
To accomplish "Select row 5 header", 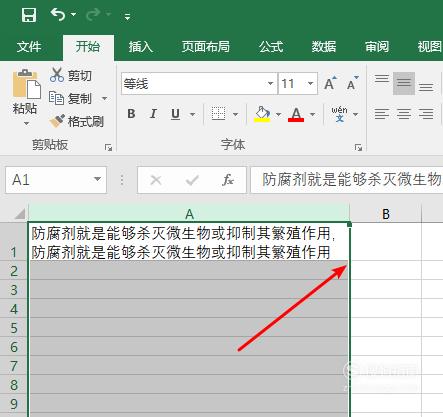I will click(x=14, y=328).
